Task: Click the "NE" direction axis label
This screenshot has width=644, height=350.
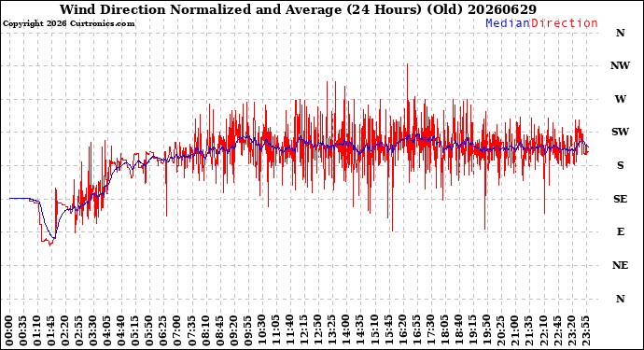Action: click(620, 265)
